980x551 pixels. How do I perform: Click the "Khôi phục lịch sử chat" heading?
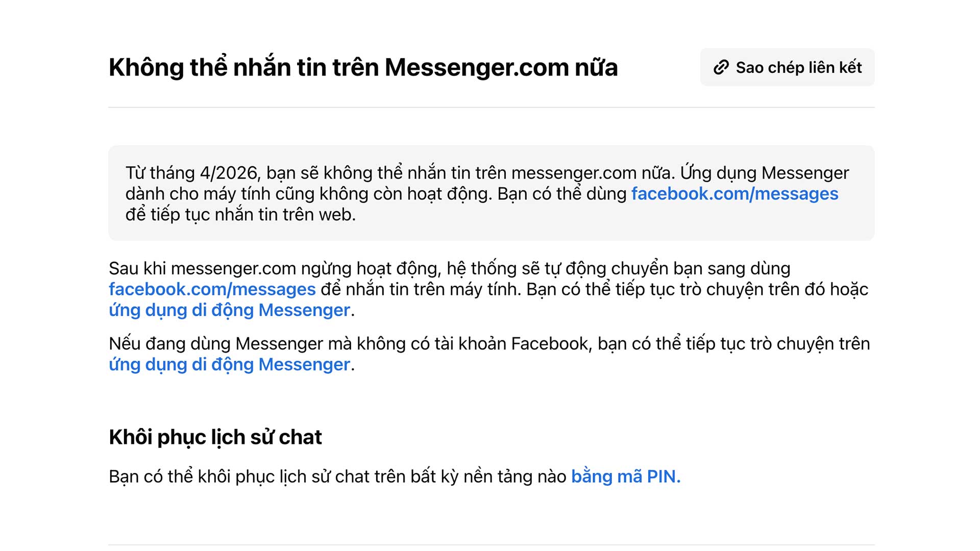215,437
